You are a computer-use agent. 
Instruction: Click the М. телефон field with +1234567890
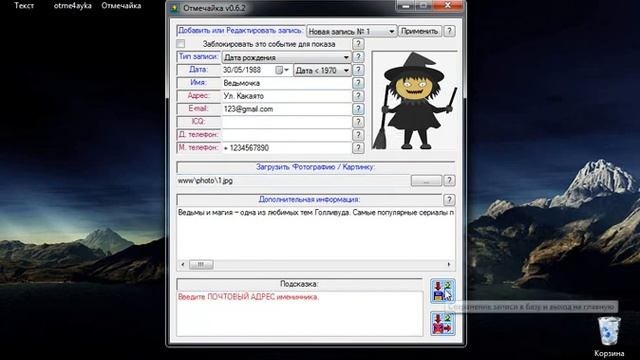(x=287, y=148)
